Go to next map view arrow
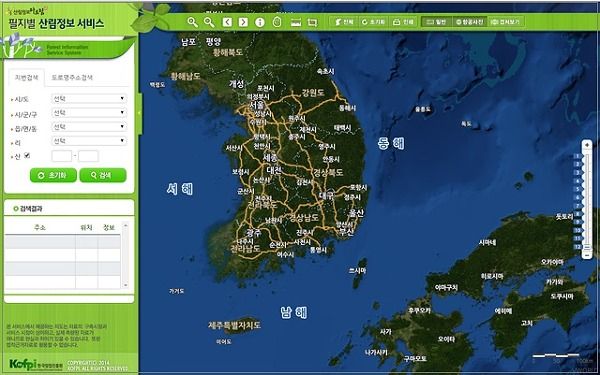Screen dimensions: 600x375 tap(243, 22)
